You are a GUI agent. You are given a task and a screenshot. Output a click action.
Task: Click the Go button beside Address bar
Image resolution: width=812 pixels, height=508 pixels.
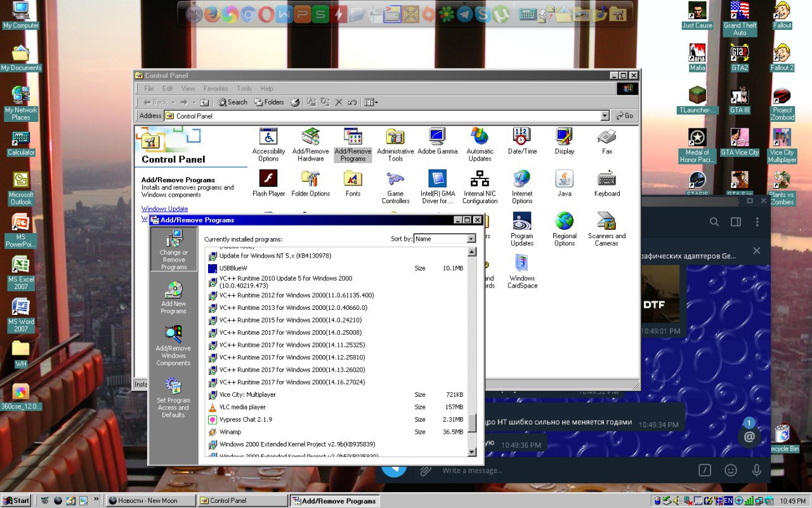pyautogui.click(x=624, y=116)
